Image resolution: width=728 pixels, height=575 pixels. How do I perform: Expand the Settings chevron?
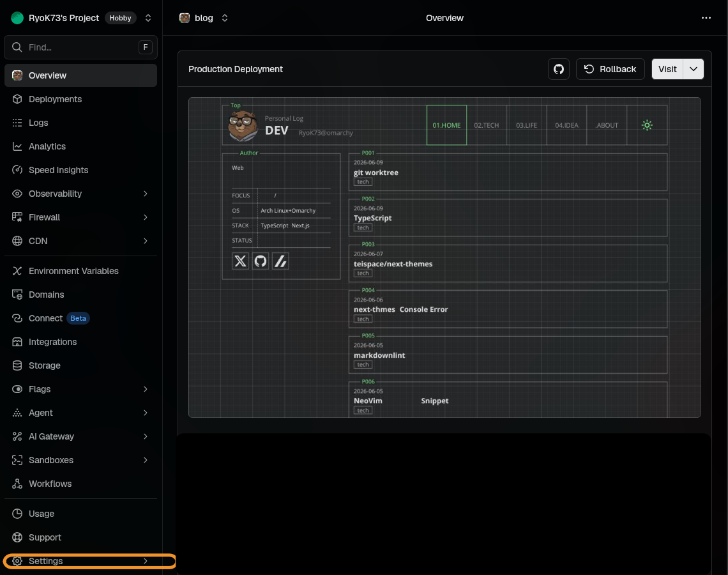coord(146,561)
